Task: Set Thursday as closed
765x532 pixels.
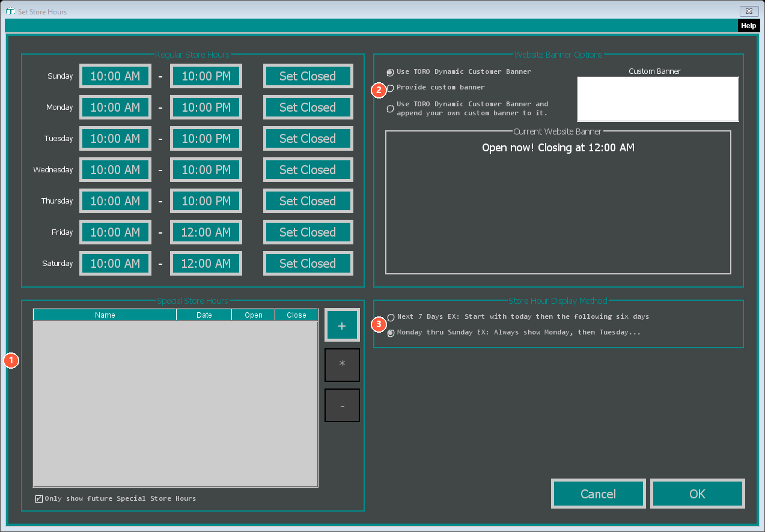Action: tap(308, 201)
